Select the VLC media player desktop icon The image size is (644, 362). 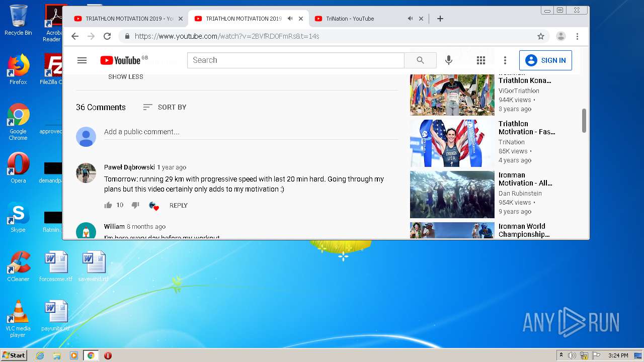(x=18, y=319)
